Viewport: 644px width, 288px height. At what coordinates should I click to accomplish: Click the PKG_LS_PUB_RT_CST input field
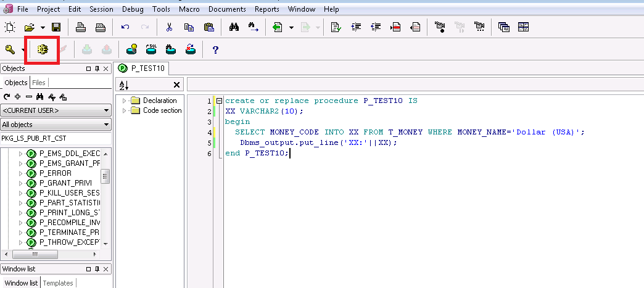point(56,138)
